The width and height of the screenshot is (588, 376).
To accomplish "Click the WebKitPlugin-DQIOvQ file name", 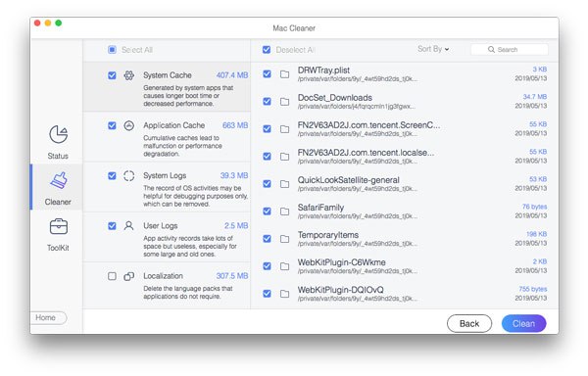I will click(340, 290).
